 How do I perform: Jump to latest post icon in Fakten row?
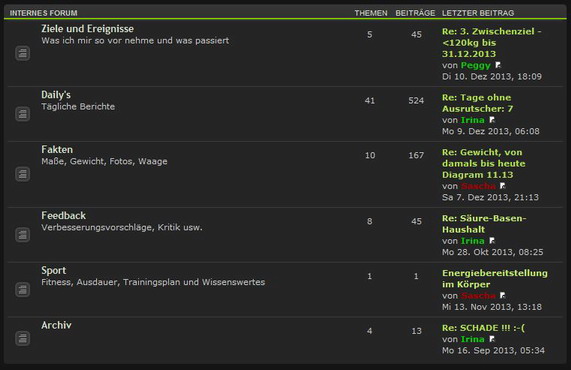(503, 186)
